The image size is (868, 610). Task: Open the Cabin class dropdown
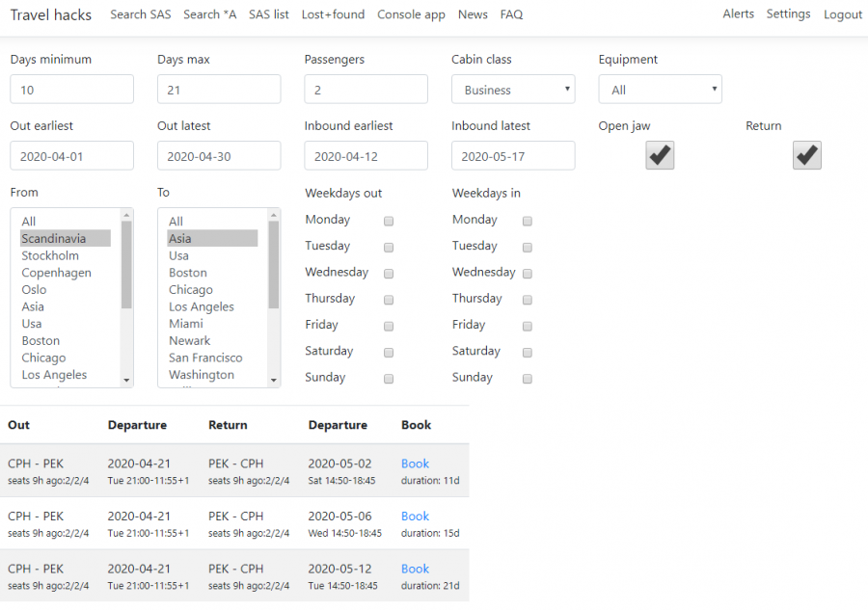(x=512, y=89)
